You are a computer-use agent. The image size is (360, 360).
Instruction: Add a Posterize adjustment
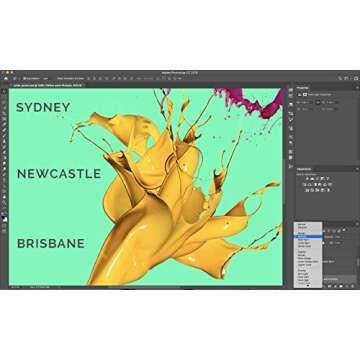click(x=312, y=190)
